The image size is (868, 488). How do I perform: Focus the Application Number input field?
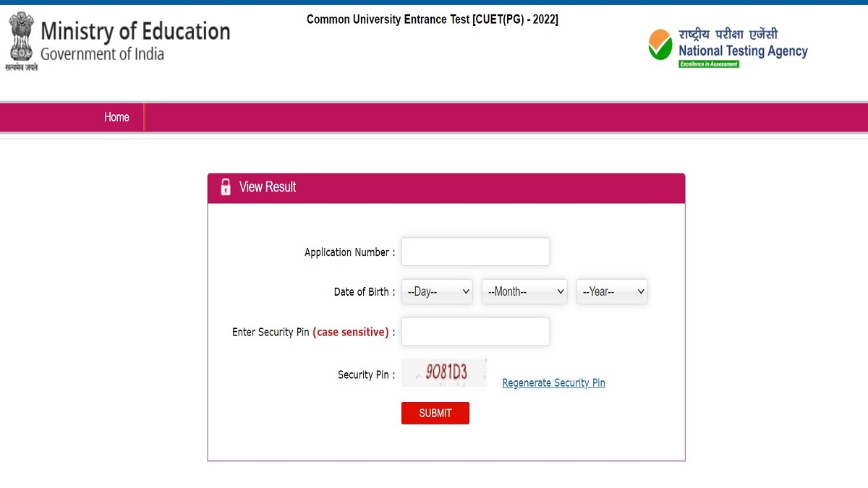coord(475,252)
